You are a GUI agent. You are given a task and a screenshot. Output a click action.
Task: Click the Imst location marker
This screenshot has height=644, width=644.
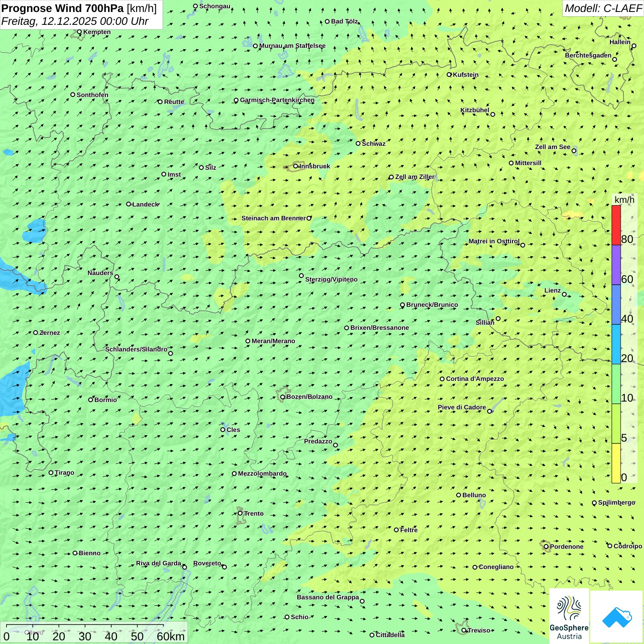pyautogui.click(x=164, y=174)
